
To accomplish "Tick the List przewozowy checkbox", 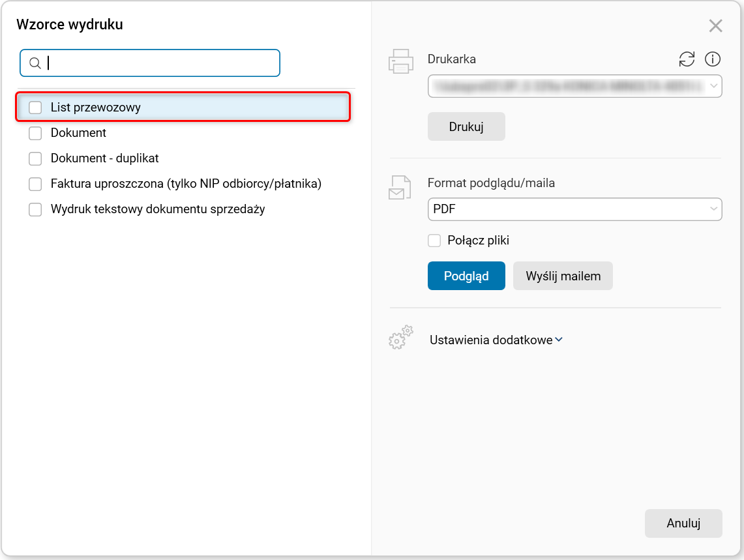I will point(35,108).
